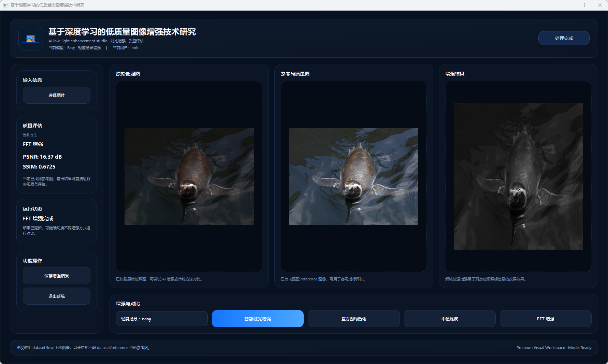Image resolution: width=608 pixels, height=364 pixels.
Task: Click the 当前模型 Easy label in header
Action: click(74, 48)
